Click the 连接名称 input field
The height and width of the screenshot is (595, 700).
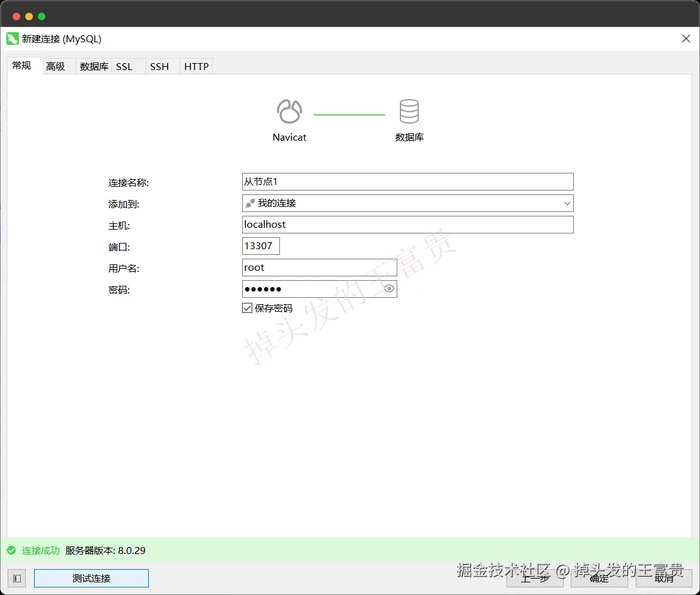(x=407, y=182)
